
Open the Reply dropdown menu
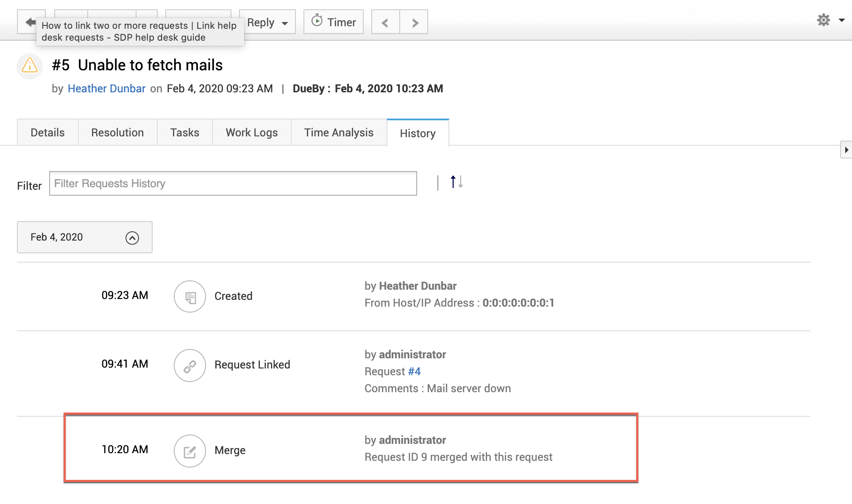tap(285, 23)
